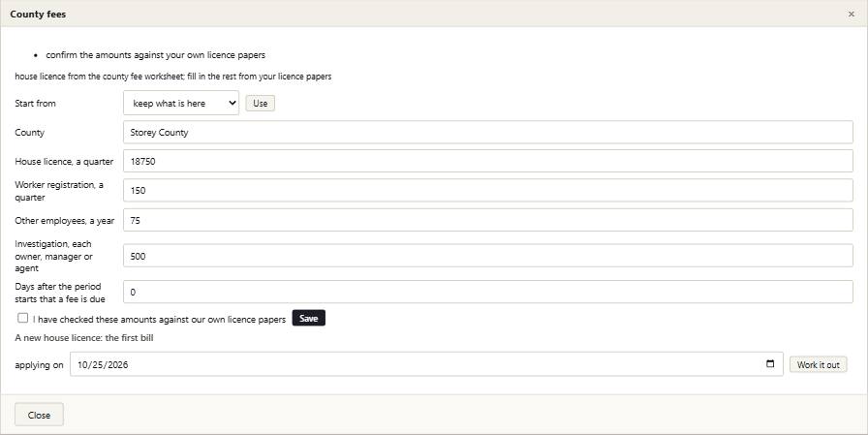Click the 'I have checked these amounts' label text
The width and height of the screenshot is (868, 435).
[x=160, y=320]
